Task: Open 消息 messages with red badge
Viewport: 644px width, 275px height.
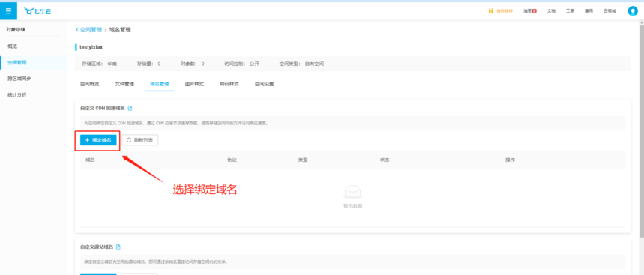Action: point(530,11)
